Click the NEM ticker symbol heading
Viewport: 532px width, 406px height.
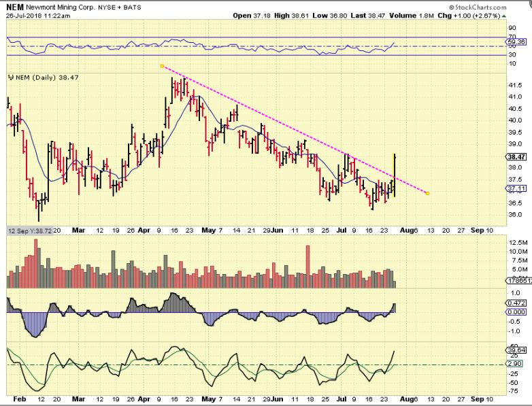(x=15, y=7)
